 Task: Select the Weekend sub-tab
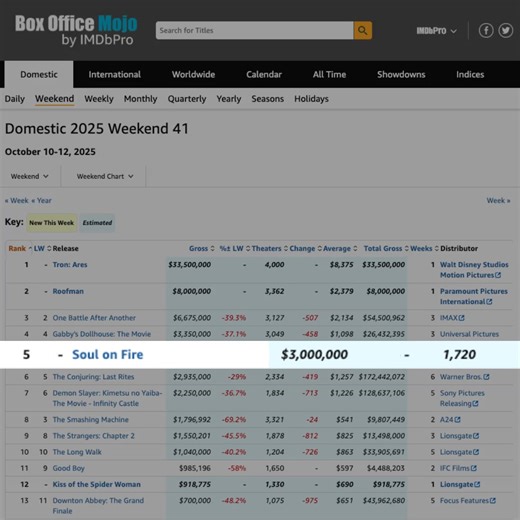[x=55, y=99]
